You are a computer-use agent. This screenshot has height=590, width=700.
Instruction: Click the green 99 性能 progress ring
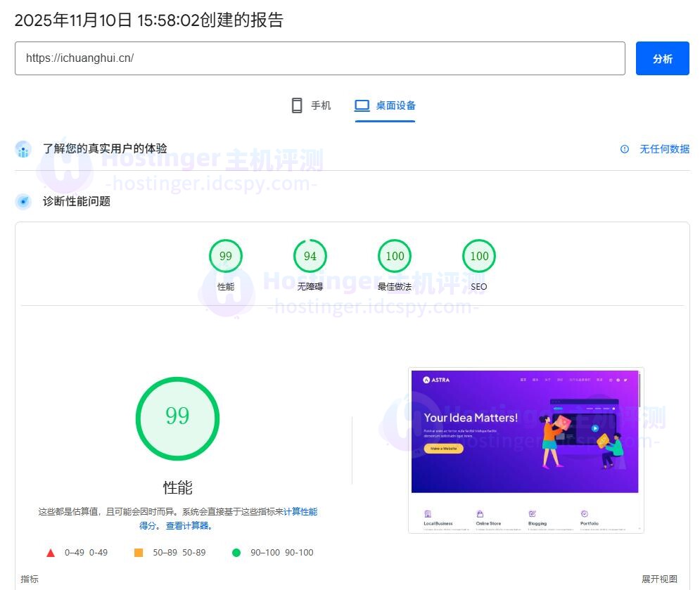pos(177,418)
